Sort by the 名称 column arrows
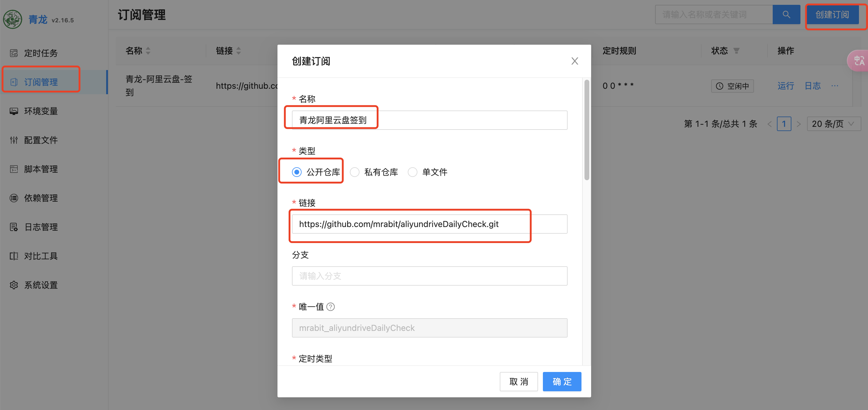Screen dimensions: 868x410 click(148, 51)
